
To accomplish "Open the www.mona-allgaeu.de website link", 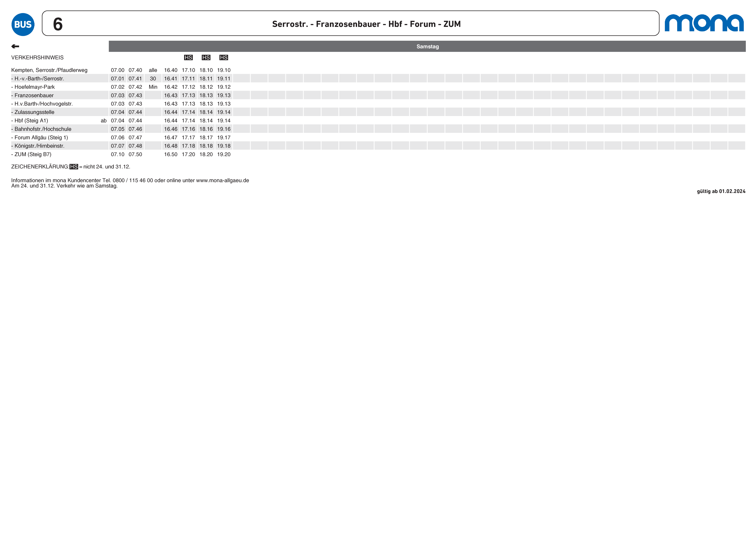I will (223, 181).
